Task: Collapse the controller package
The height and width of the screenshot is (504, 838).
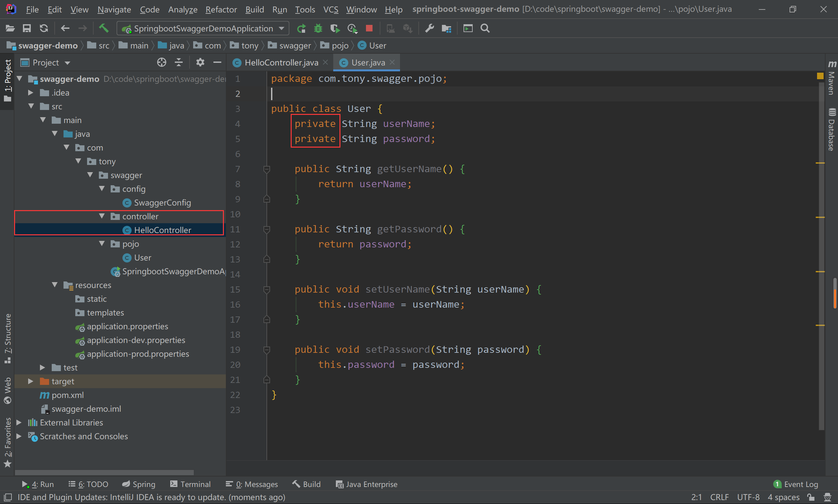Action: coord(101,216)
